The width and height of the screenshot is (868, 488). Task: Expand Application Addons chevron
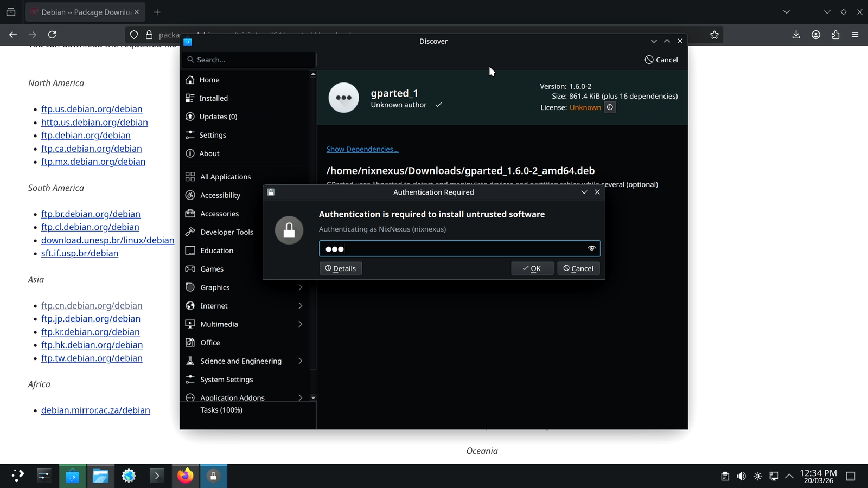[301, 397]
